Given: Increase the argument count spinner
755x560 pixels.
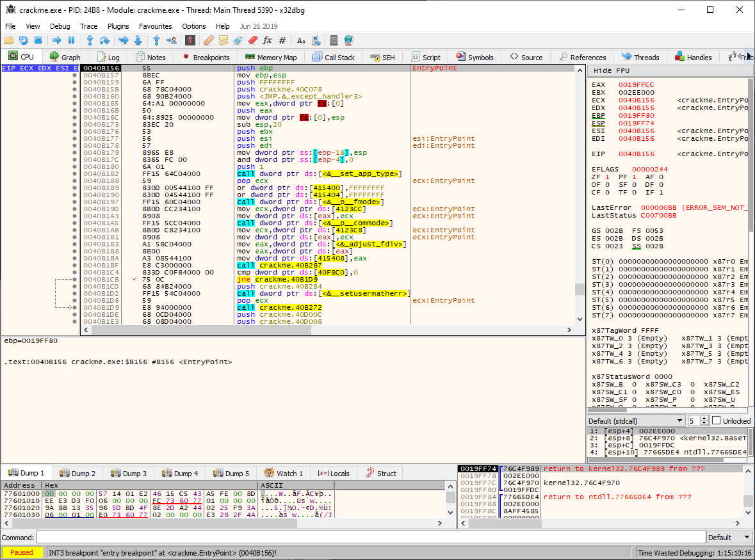Looking at the screenshot, I should [x=704, y=418].
